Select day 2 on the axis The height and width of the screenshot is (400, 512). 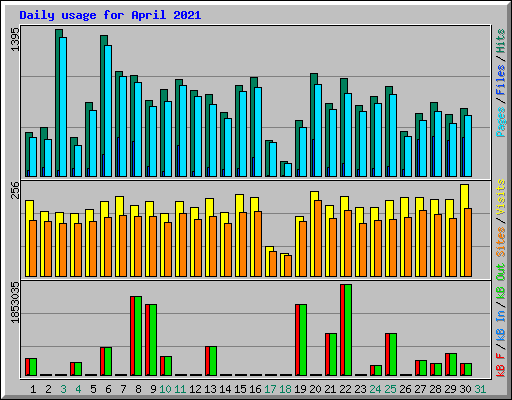48,389
